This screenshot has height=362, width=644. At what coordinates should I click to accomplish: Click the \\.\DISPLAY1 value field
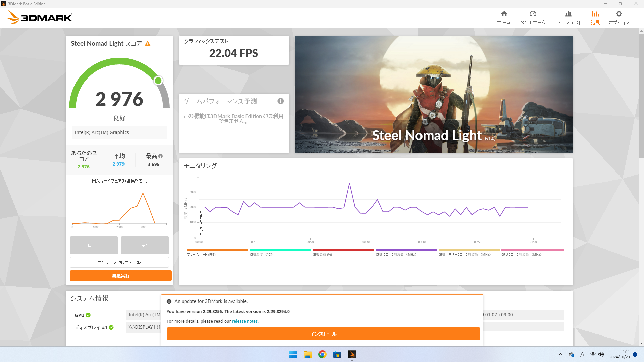coord(144,327)
